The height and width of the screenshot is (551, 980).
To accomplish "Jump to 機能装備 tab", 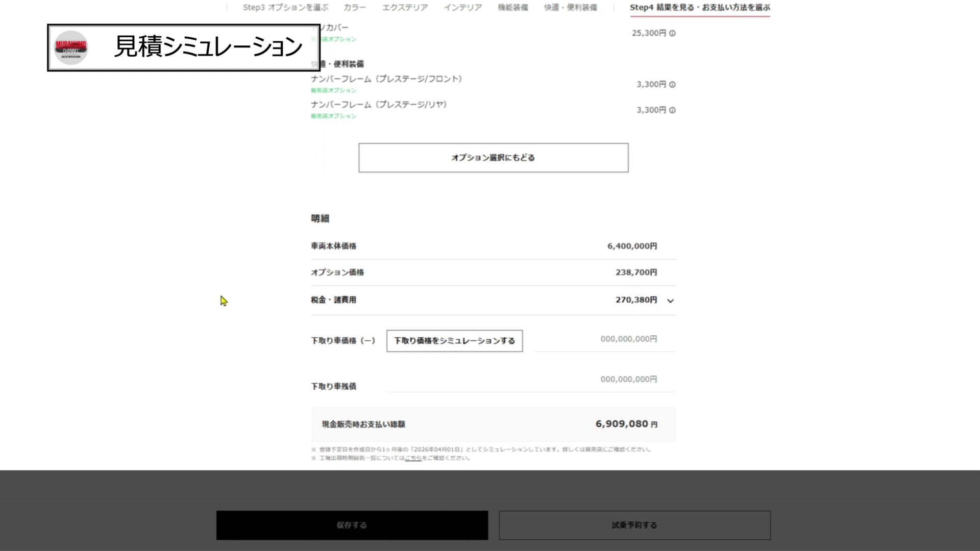I will pos(512,8).
